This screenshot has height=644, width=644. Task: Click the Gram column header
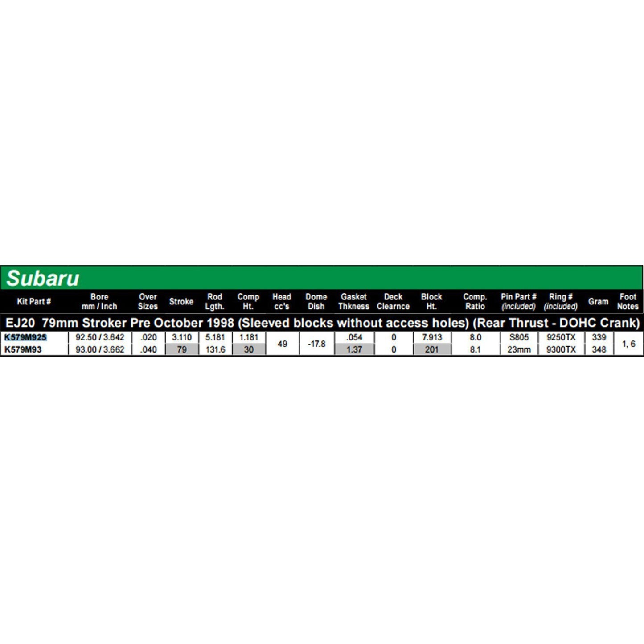point(599,302)
